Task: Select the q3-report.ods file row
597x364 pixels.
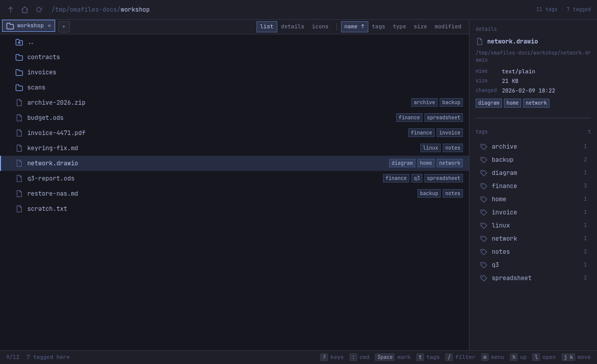Action: pyautogui.click(x=235, y=178)
